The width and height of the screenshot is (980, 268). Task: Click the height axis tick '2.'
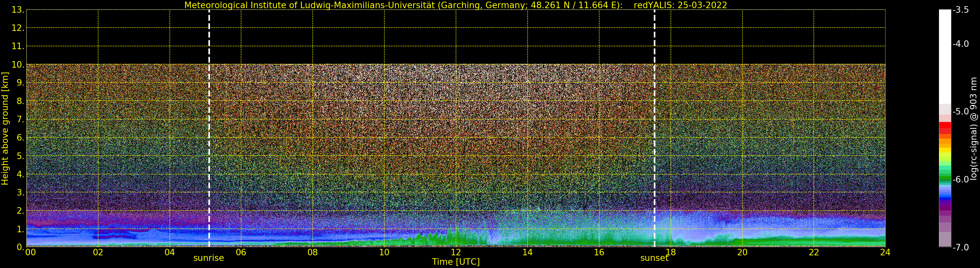point(21,211)
